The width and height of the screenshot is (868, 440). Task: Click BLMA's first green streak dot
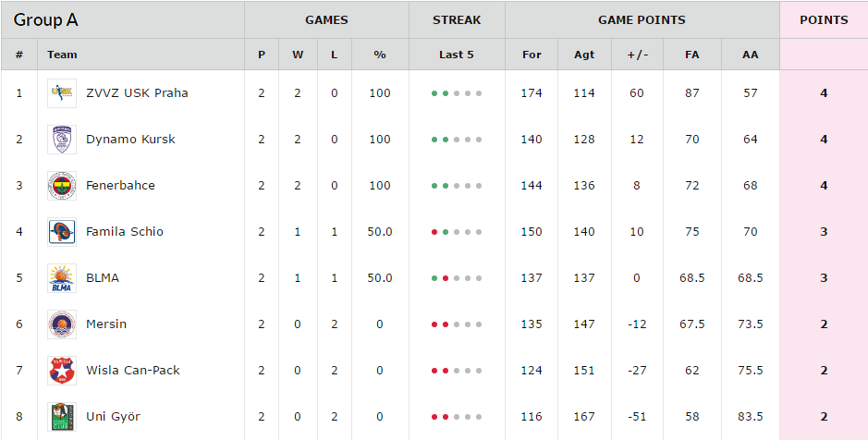pyautogui.click(x=434, y=278)
